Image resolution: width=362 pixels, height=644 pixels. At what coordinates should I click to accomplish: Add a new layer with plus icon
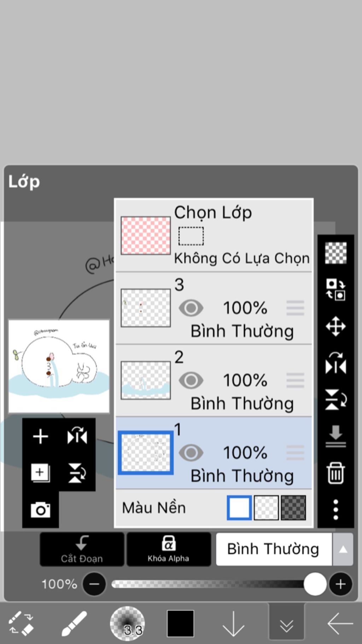tap(41, 436)
